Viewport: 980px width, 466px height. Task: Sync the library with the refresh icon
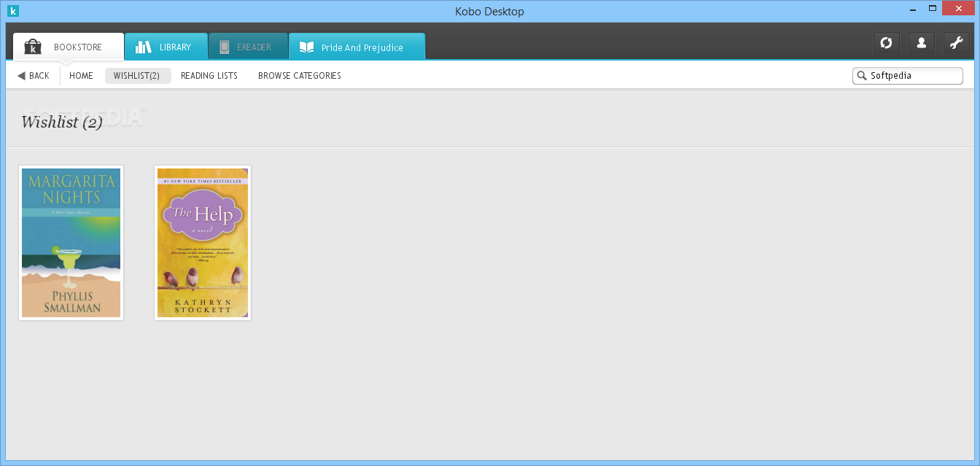(x=886, y=43)
